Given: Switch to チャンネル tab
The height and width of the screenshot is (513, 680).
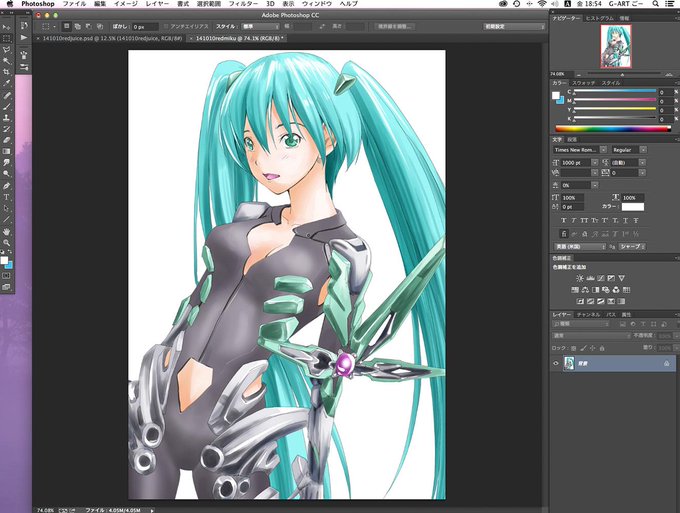Looking at the screenshot, I should (588, 314).
